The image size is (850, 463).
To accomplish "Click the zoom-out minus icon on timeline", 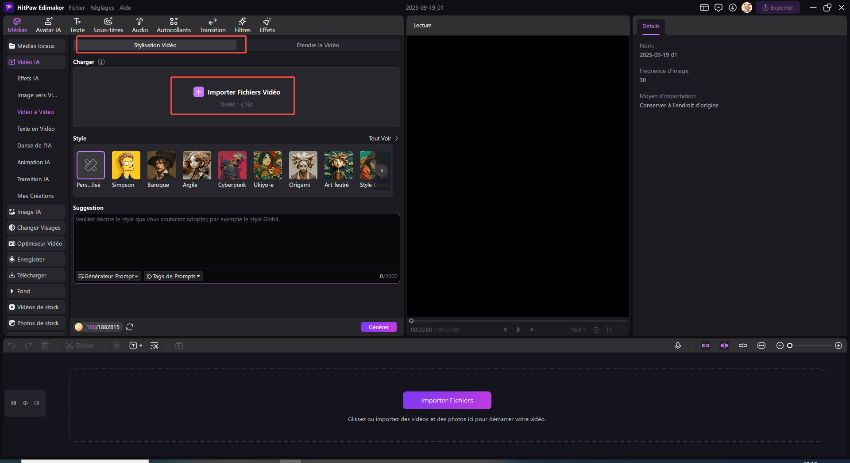I will [x=780, y=345].
